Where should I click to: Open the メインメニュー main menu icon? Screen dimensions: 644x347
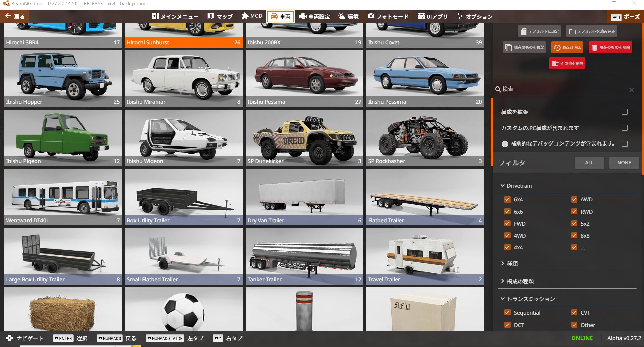[155, 16]
